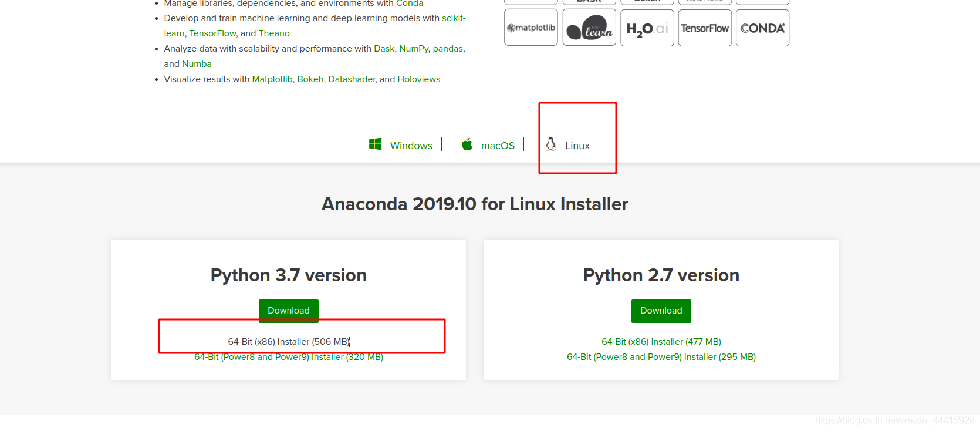Follow the Theano link
This screenshot has width=980, height=431.
[274, 33]
